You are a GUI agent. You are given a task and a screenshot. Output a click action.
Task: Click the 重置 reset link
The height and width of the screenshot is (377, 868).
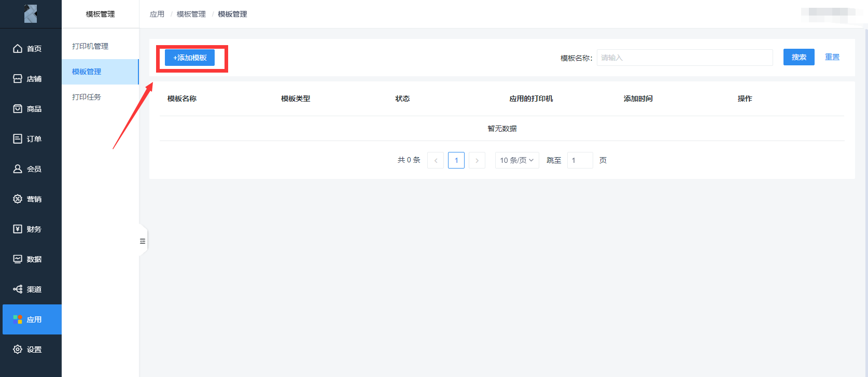(832, 57)
